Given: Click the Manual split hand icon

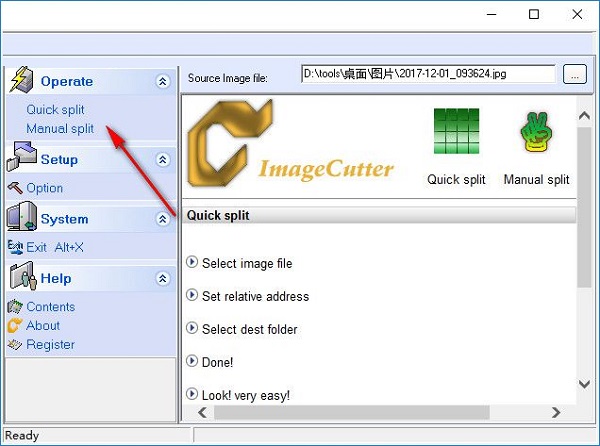Looking at the screenshot, I should coord(536,134).
